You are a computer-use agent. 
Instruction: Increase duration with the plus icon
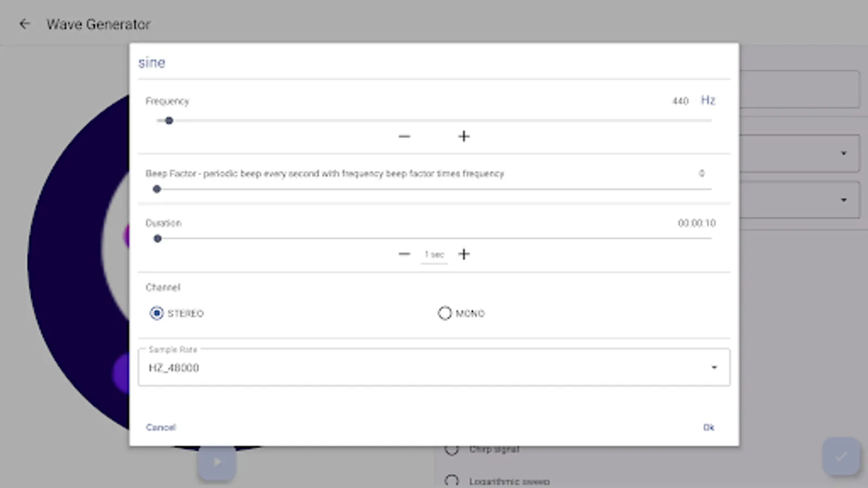click(464, 254)
